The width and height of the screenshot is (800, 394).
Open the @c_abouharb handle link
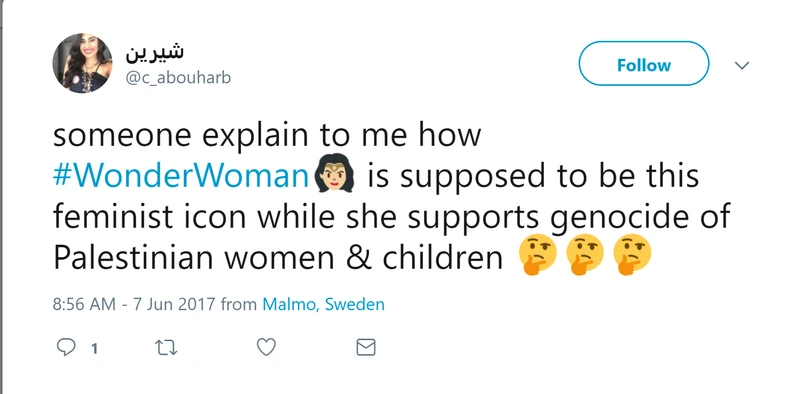178,78
